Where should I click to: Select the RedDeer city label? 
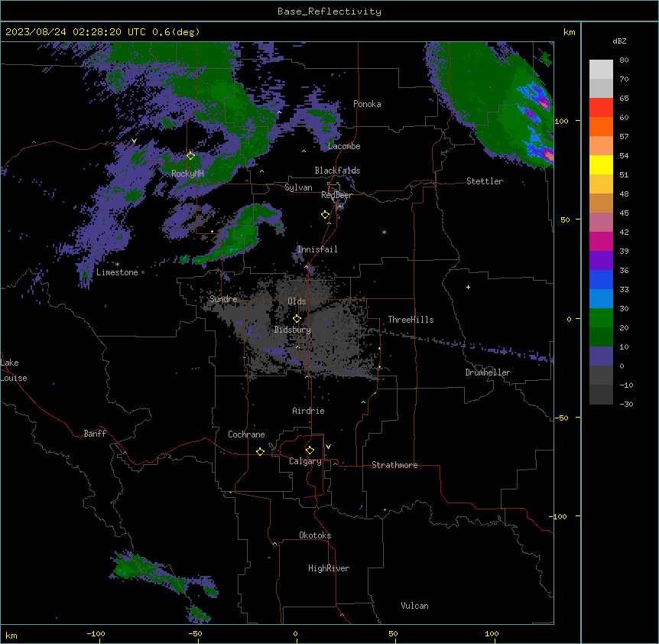336,195
